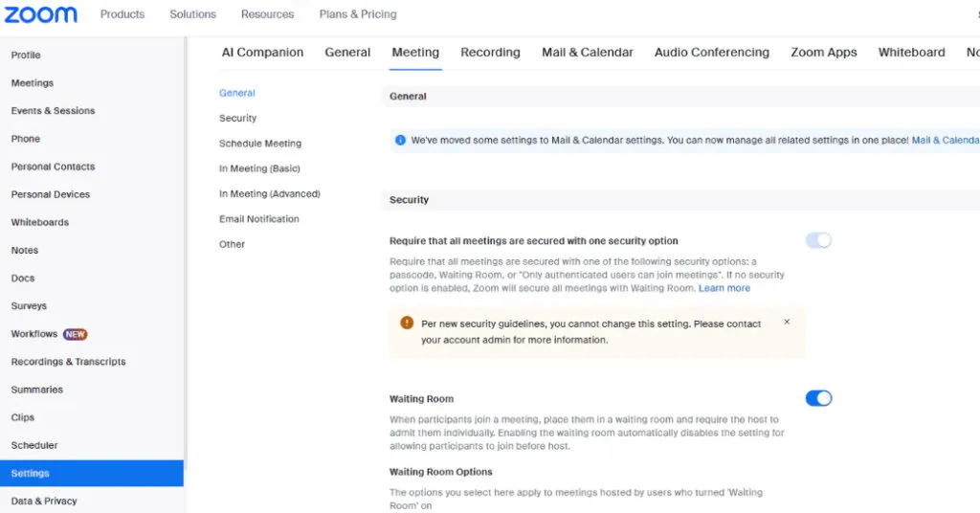Open the AI Companion tab
The image size is (980, 513).
(x=262, y=53)
